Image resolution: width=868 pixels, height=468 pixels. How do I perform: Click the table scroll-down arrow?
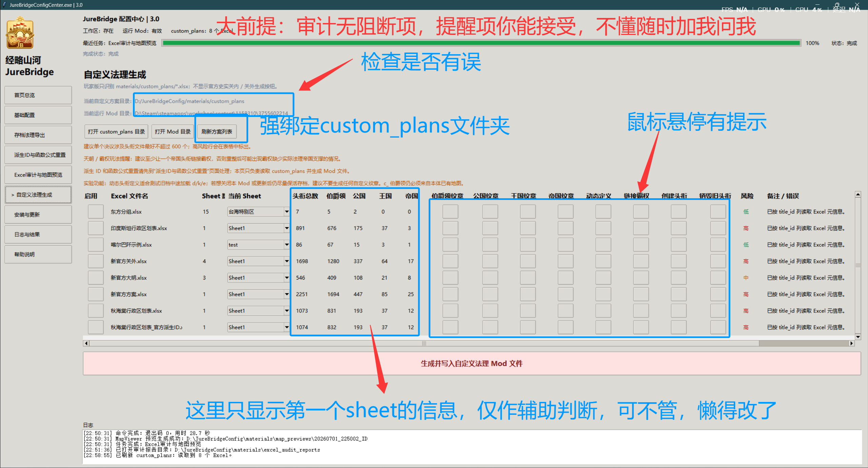point(858,337)
